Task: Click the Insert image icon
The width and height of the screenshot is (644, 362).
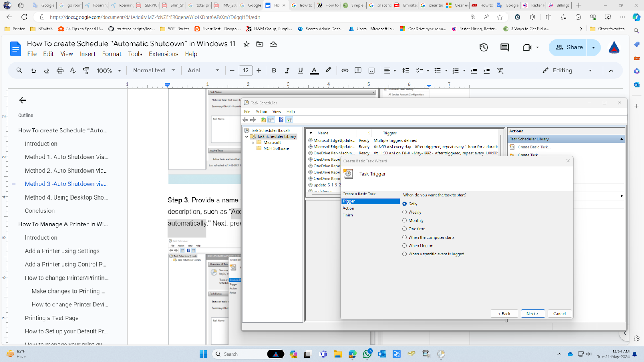Action: tap(372, 70)
